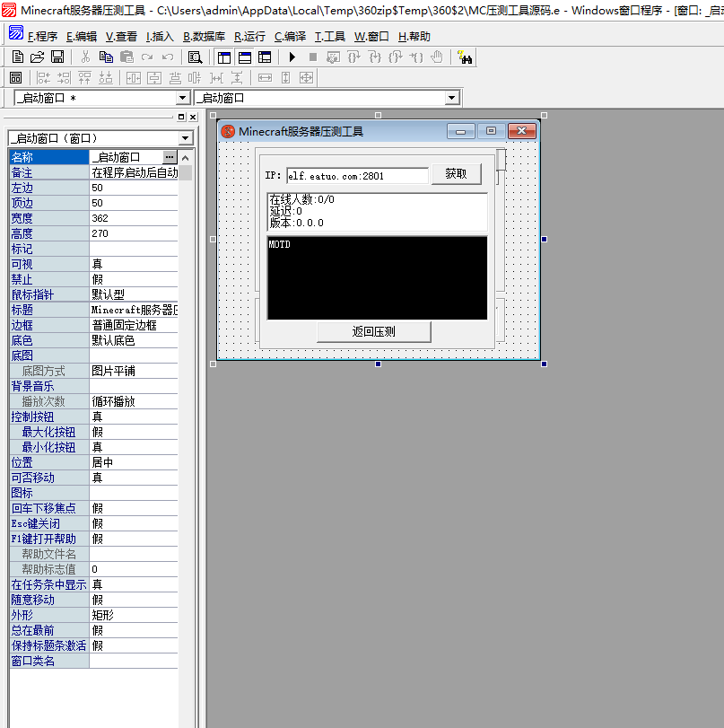The image size is (724, 728).
Task: Toggle breakpoint with hand icon
Action: coord(436,57)
